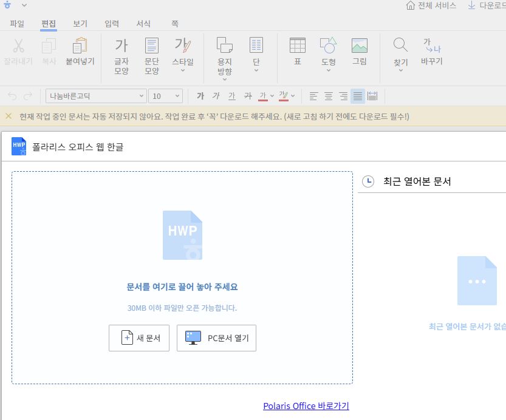Switch to the 쪽 tab
The height and width of the screenshot is (420, 506).
click(x=174, y=24)
